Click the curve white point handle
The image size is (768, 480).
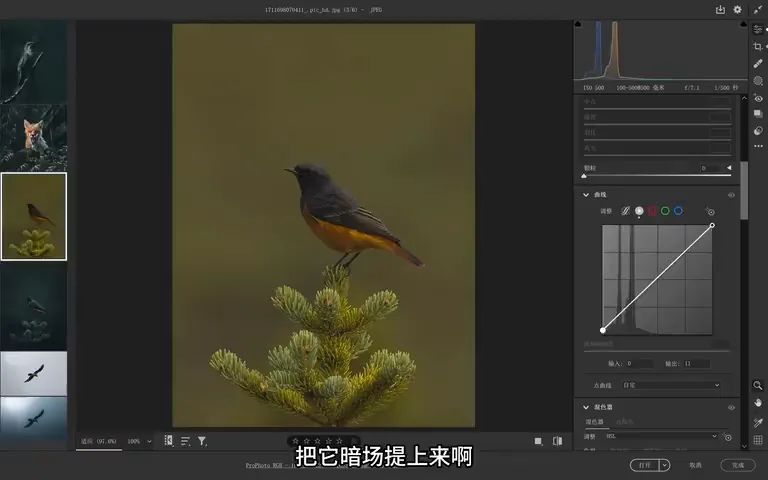(712, 225)
